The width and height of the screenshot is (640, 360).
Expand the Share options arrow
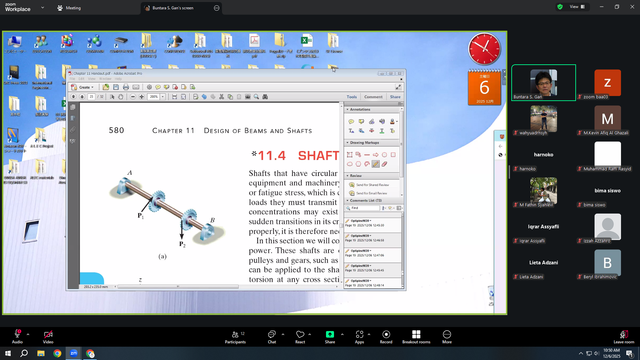tap(342, 334)
